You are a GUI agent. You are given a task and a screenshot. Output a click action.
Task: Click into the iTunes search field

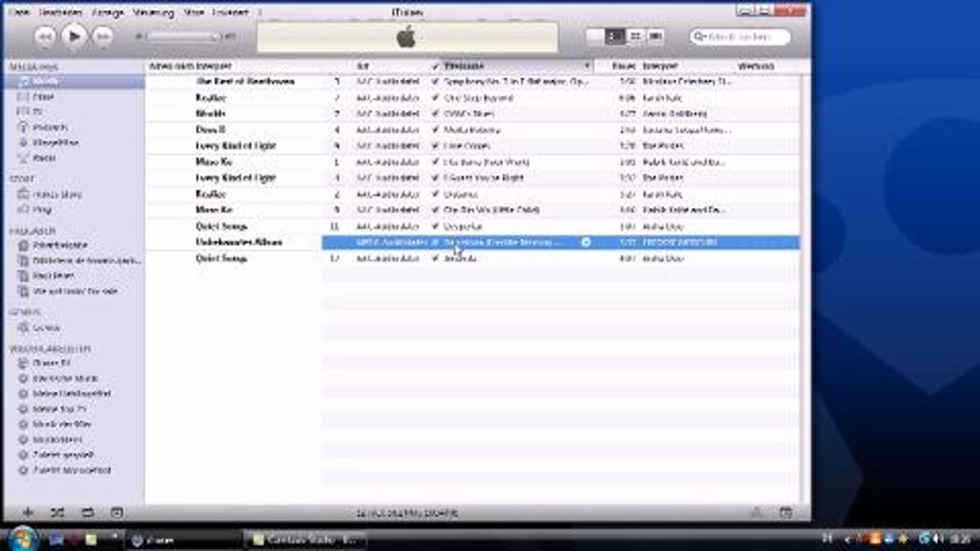click(740, 36)
